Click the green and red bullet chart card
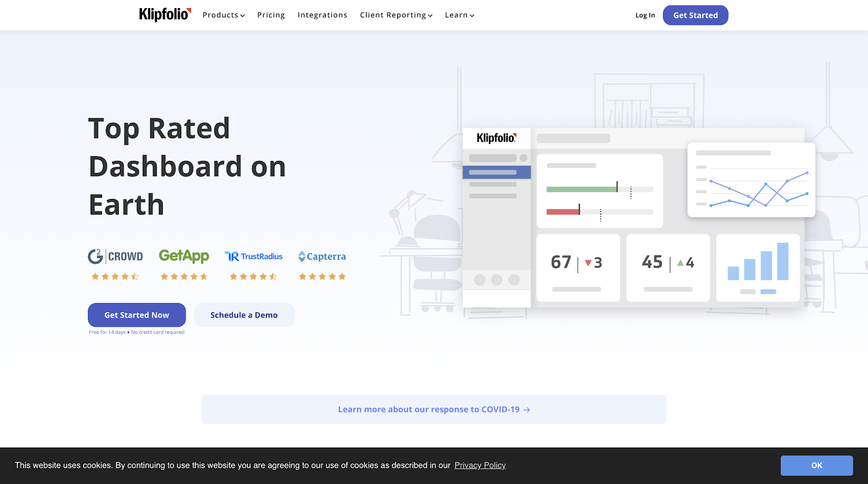This screenshot has height=484, width=868. 600,191
